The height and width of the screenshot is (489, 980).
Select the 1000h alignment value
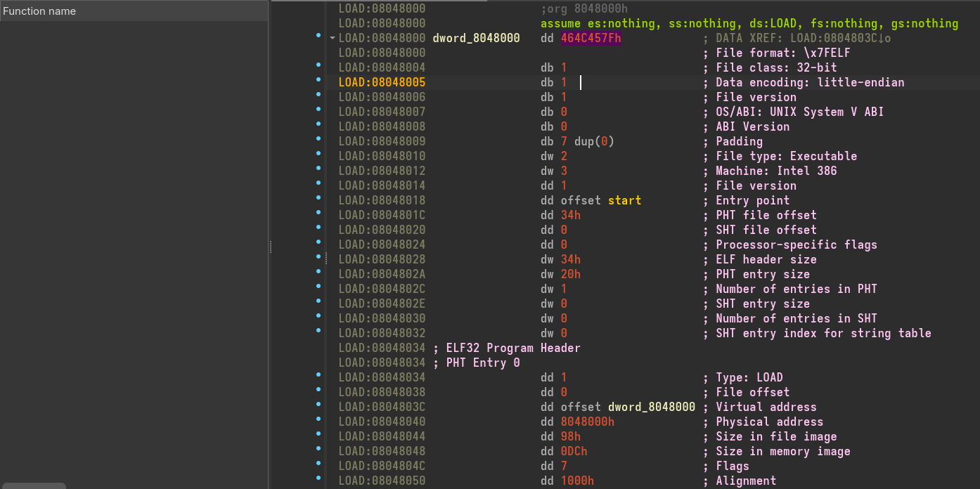(x=577, y=481)
